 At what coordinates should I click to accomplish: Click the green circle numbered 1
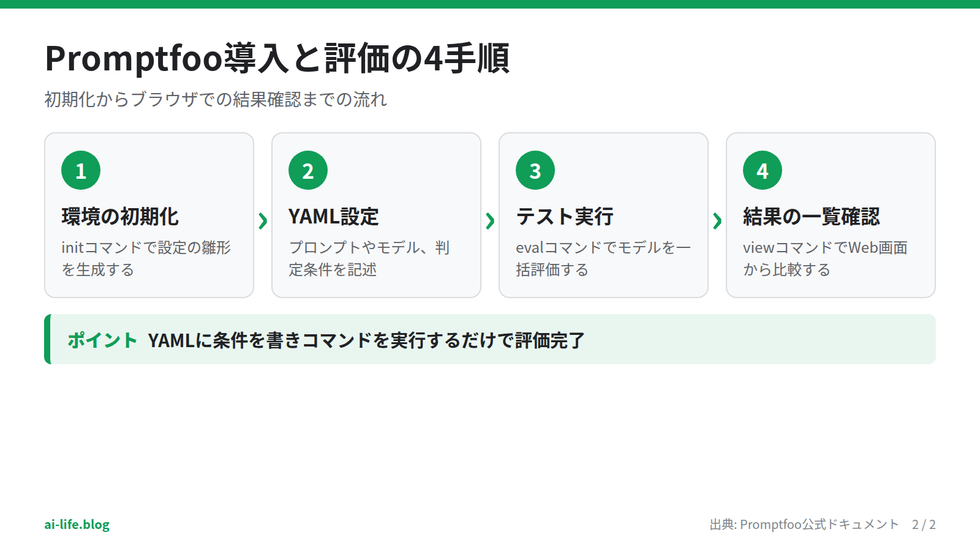point(81,170)
